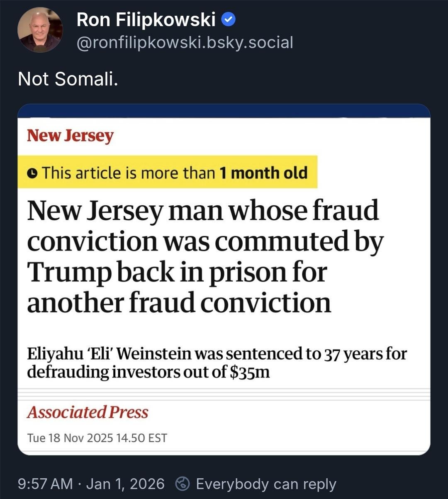
Task: Click "This article is more than" banner text
Action: pyautogui.click(x=129, y=173)
